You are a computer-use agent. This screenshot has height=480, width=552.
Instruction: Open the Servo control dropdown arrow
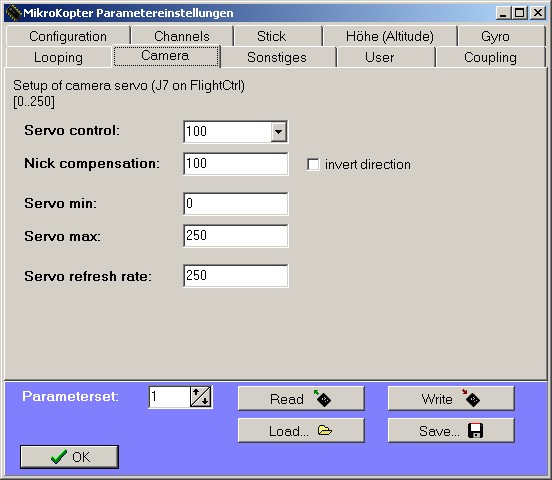pos(278,132)
